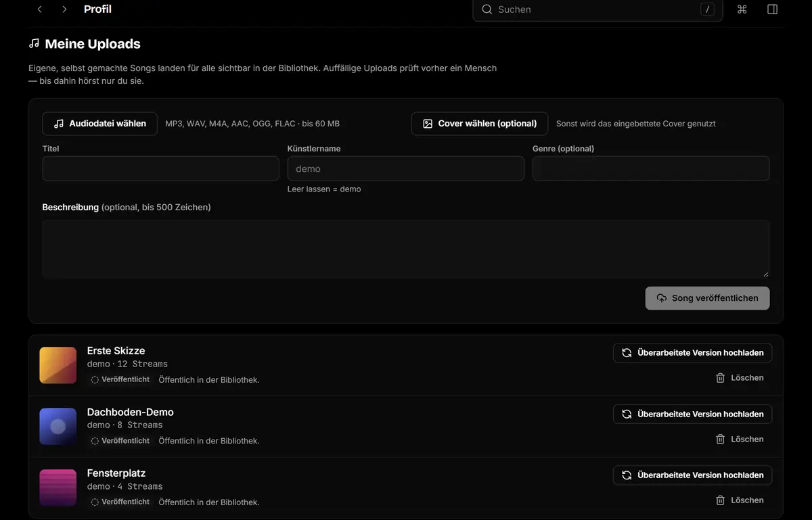812x520 pixels.
Task: Click into the Genre (optional) field
Action: click(x=651, y=168)
